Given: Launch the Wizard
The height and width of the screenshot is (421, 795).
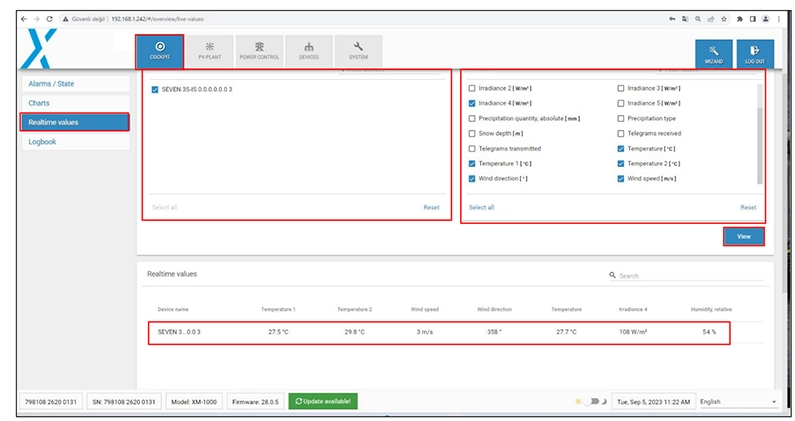Looking at the screenshot, I should click(713, 54).
